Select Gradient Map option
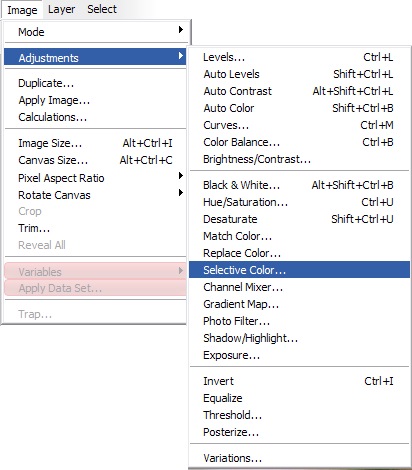The width and height of the screenshot is (412, 470). pos(299,304)
